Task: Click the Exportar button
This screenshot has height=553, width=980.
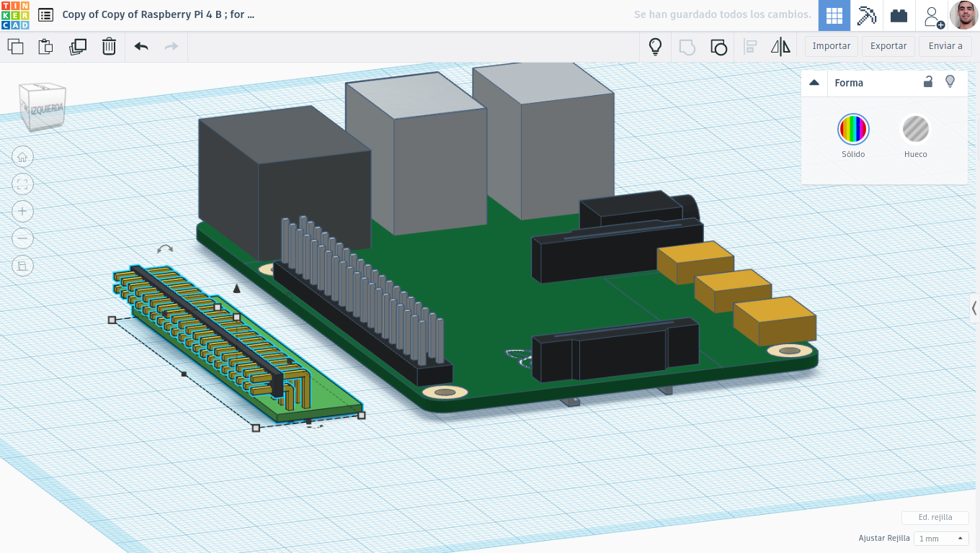Action: pyautogui.click(x=888, y=46)
